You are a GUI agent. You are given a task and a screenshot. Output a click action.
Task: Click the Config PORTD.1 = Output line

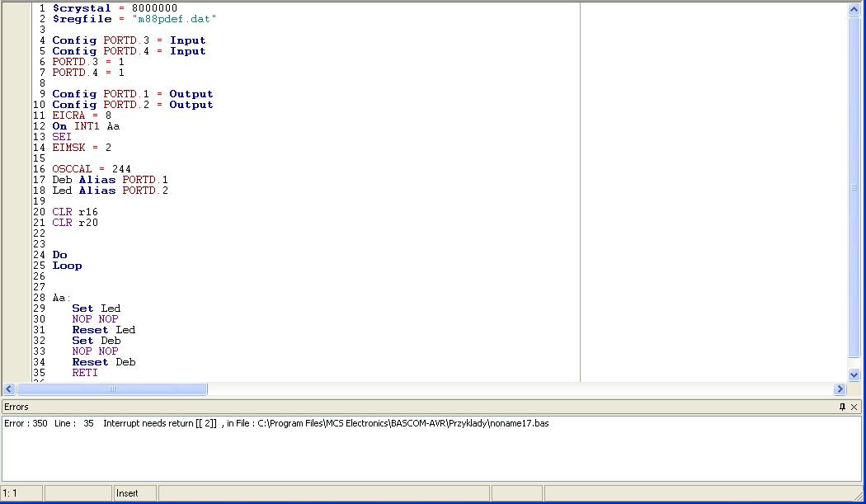(133, 94)
